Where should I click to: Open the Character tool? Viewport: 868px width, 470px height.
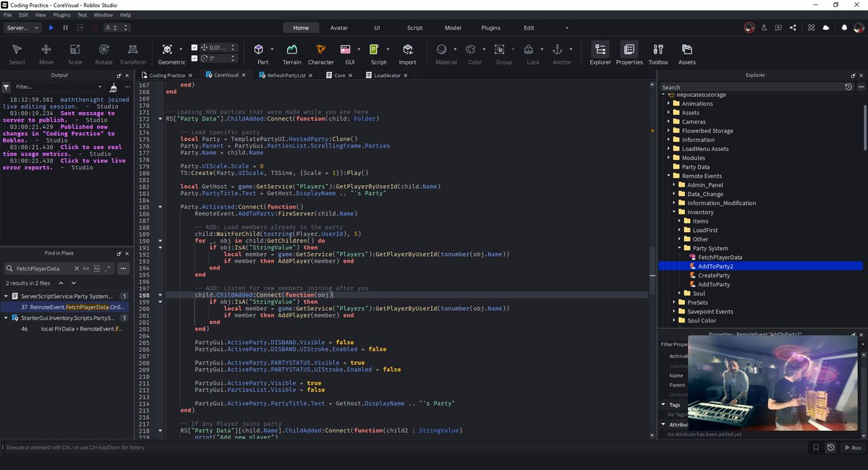[x=320, y=49]
